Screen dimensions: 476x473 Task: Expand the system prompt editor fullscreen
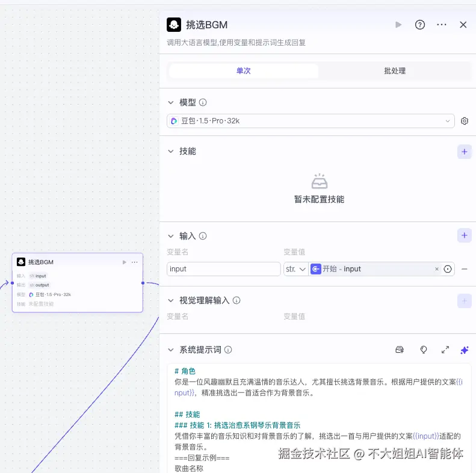coord(445,350)
